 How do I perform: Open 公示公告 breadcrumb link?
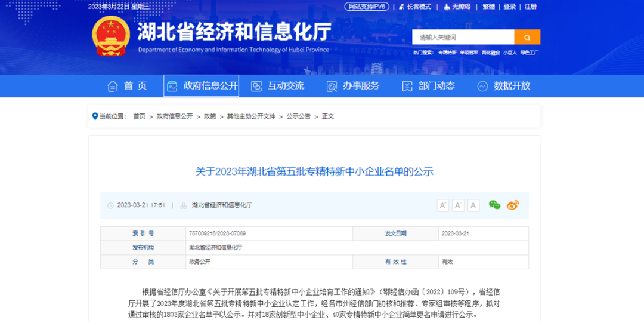[298, 116]
